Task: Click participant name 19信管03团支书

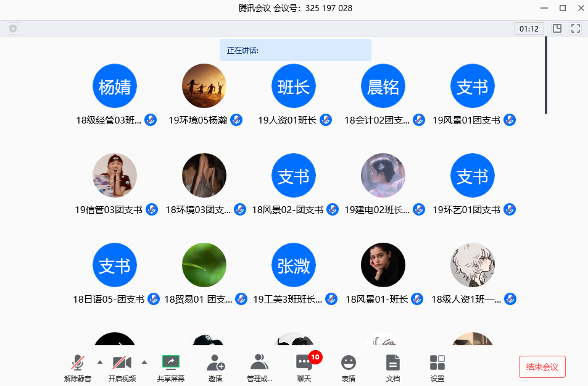Action: tap(109, 209)
